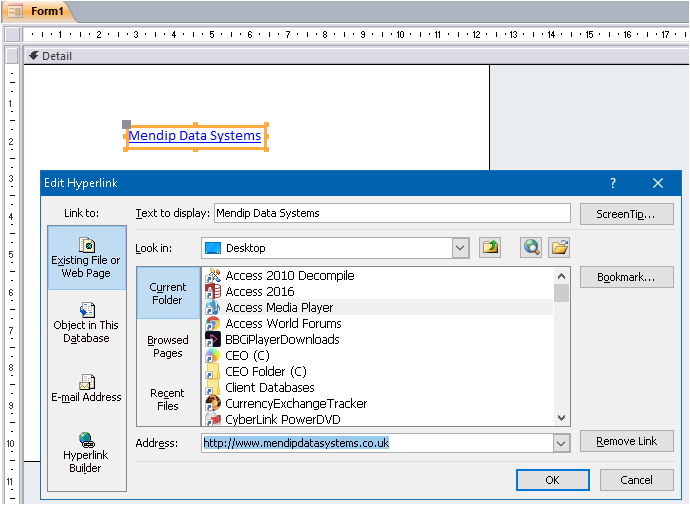Click CurrencyExchangeTracker shortcut icon

(213, 403)
